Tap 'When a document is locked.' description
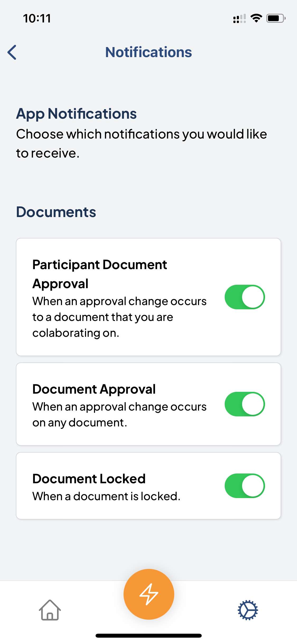 (106, 496)
